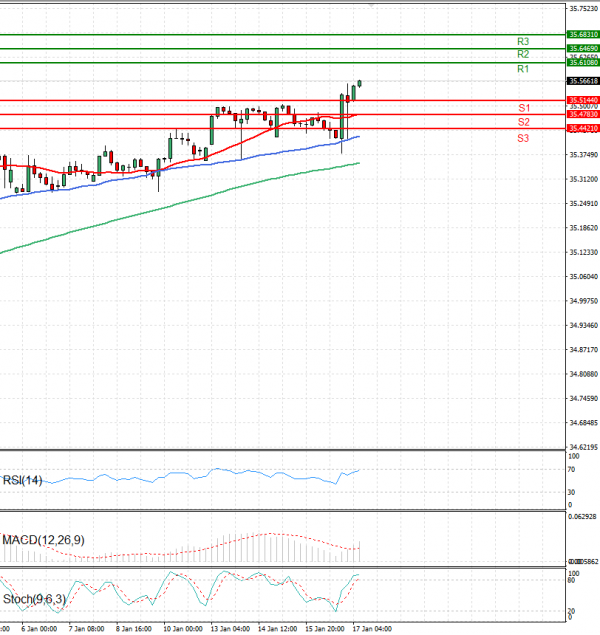This screenshot has width=600, height=635.
Task: Click the 17 Jan 04:00 time label
Action: (x=372, y=629)
